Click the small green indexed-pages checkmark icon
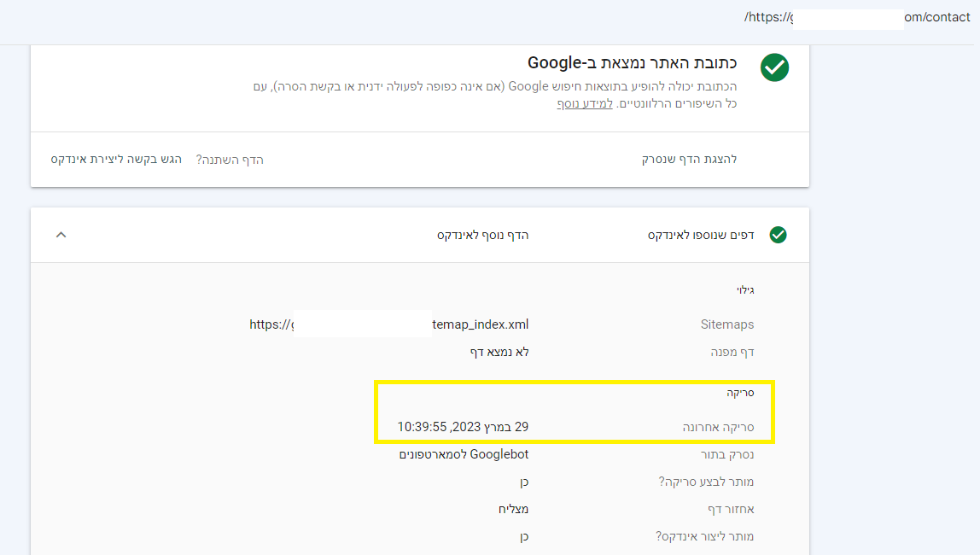The image size is (980, 555). click(x=779, y=235)
